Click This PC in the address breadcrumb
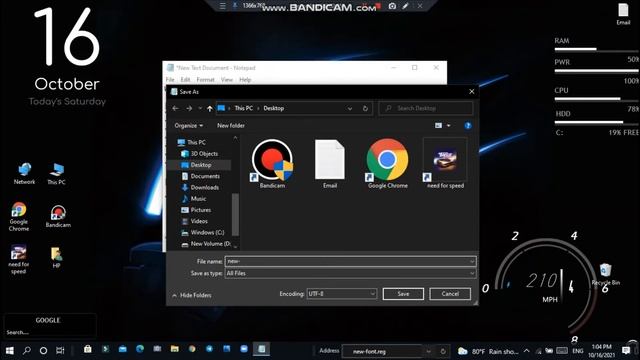The image size is (640, 360). [244, 109]
